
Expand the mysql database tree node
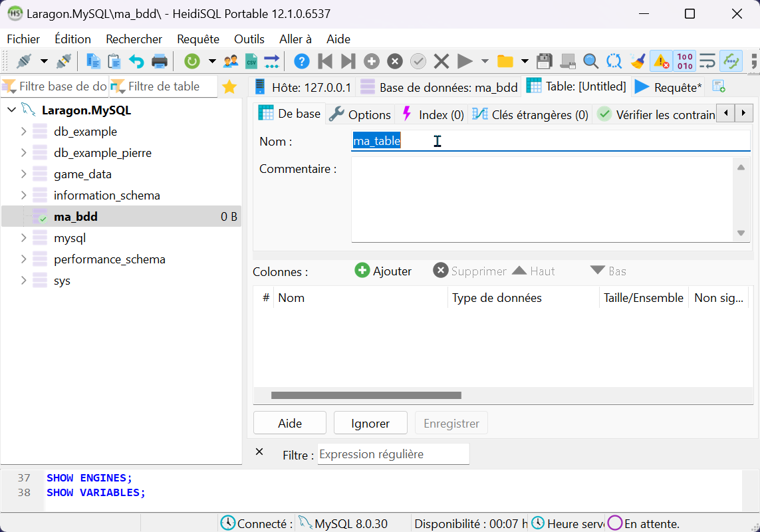coord(24,238)
